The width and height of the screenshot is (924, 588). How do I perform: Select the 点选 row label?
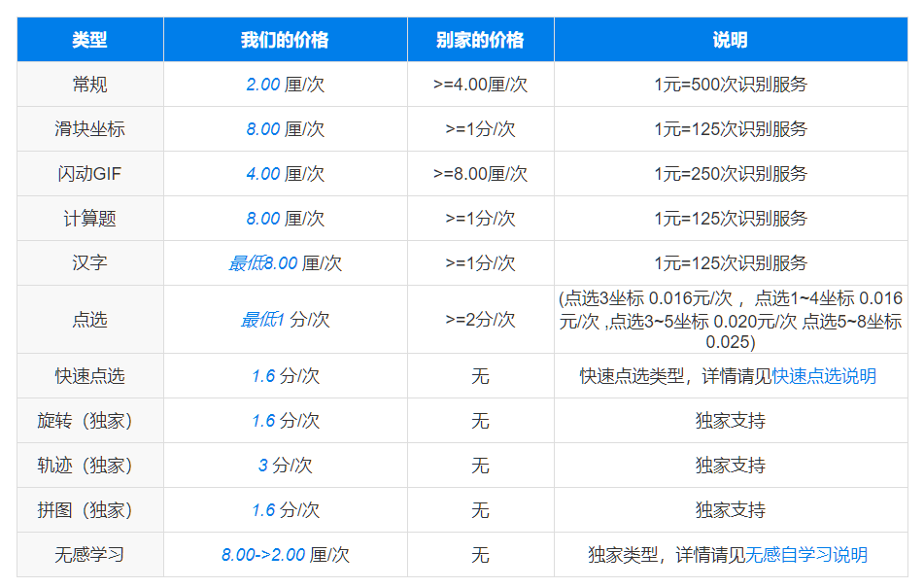click(x=89, y=319)
